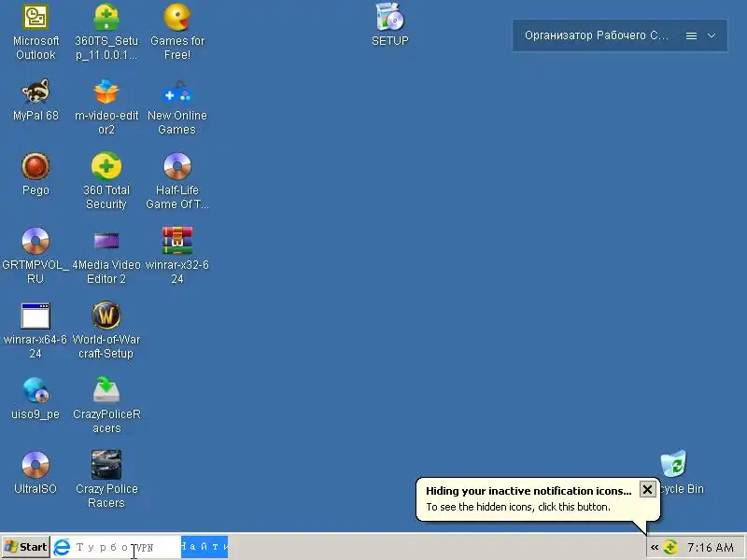Click the Internet Explorer icon in taskbar
This screenshot has height=560, width=747.
point(62,547)
